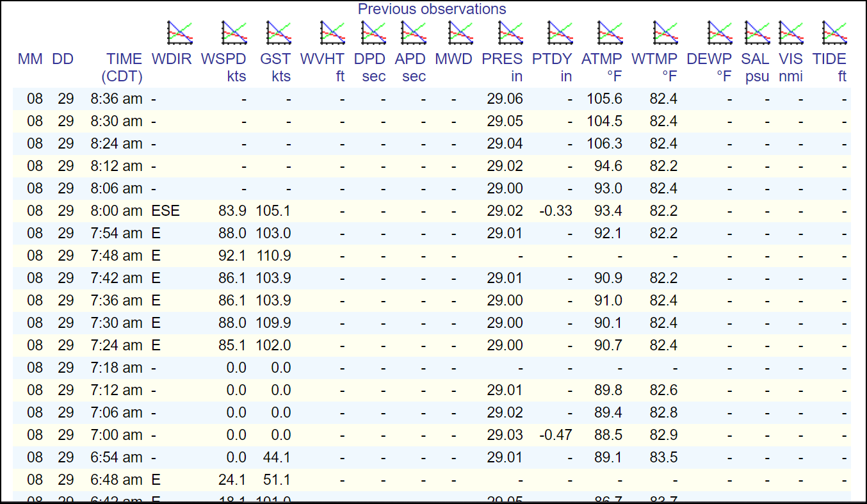Open the plot icon above DEWP
The width and height of the screenshot is (867, 504).
tap(720, 32)
